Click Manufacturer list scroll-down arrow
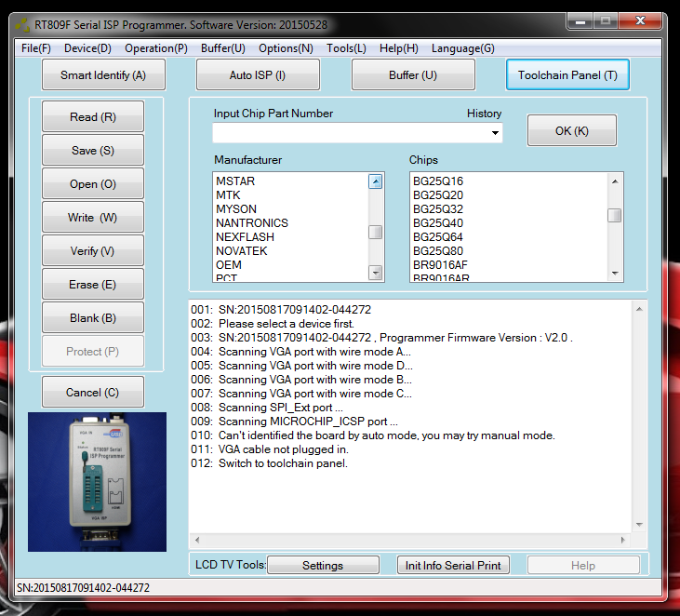 375,273
